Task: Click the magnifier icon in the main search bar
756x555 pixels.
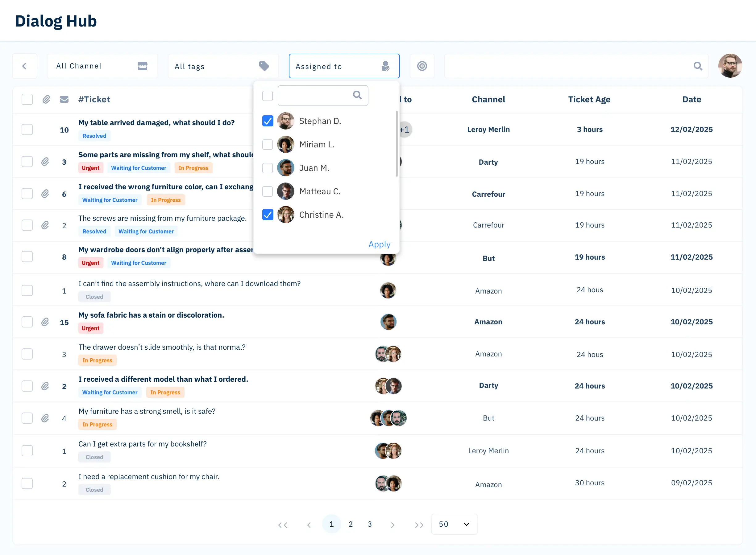Action: [x=697, y=66]
